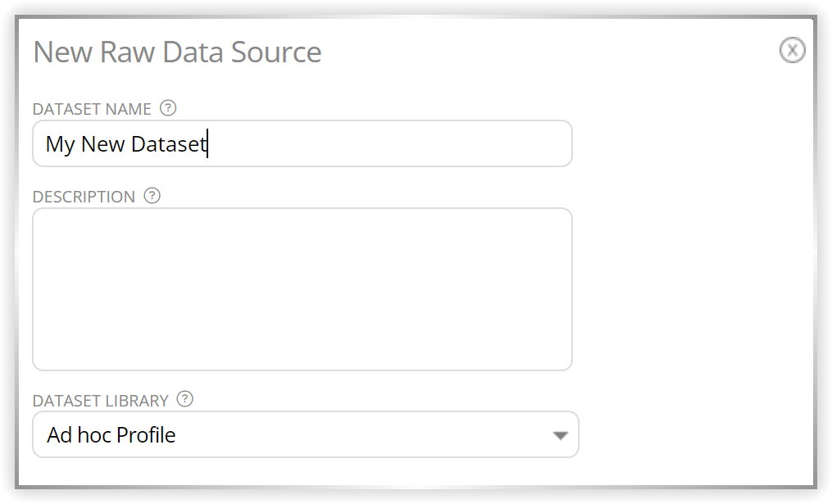Click the DATASET NAME label

click(x=92, y=109)
